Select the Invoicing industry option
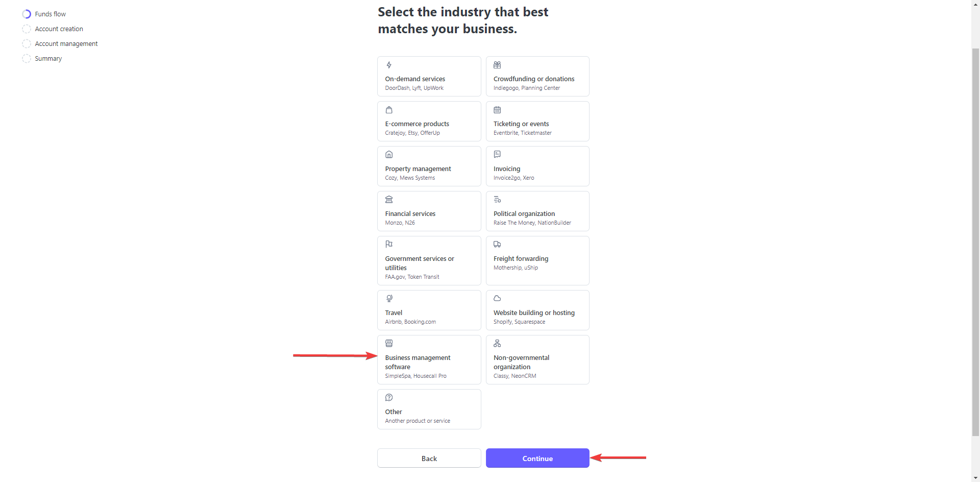 point(537,166)
